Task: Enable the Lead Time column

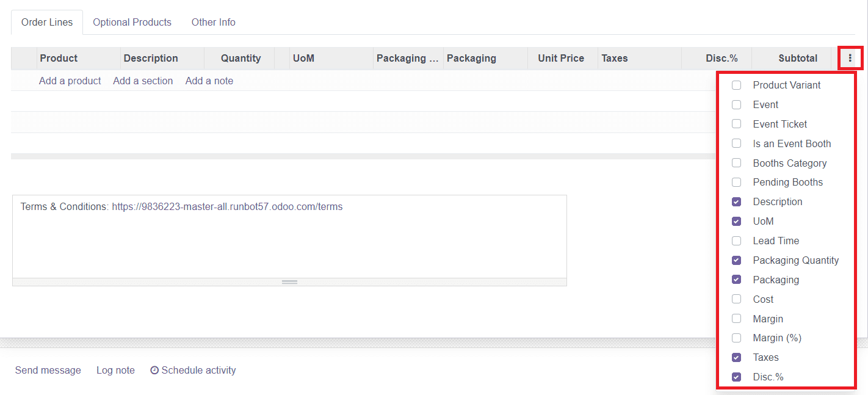Action: click(736, 241)
